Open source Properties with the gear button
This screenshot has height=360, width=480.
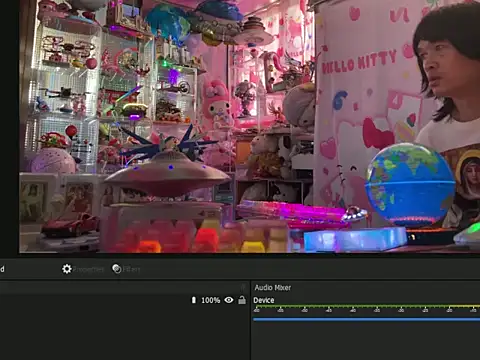pyautogui.click(x=83, y=269)
